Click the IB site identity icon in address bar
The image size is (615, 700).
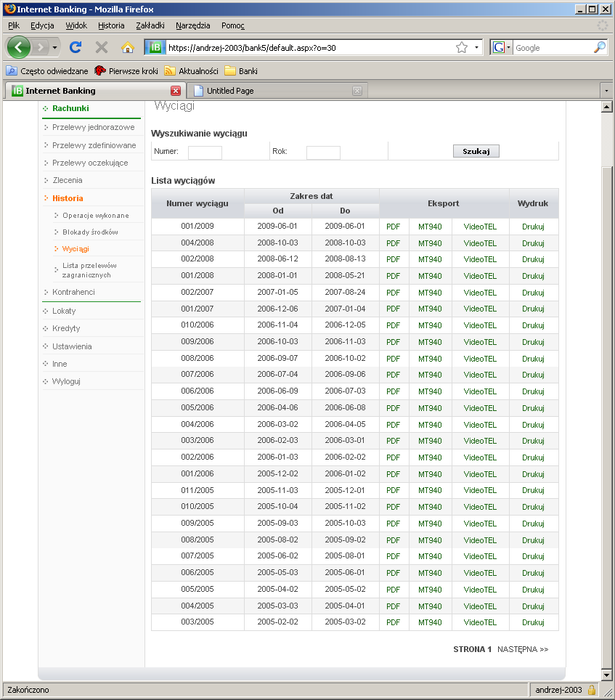click(x=155, y=47)
